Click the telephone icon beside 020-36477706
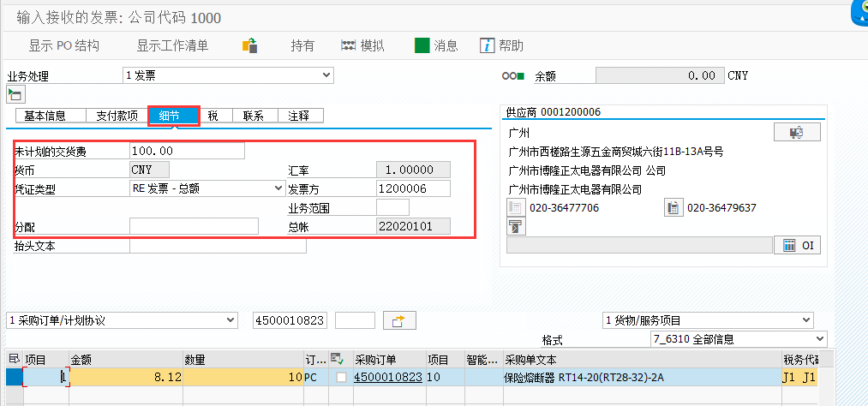 point(515,208)
